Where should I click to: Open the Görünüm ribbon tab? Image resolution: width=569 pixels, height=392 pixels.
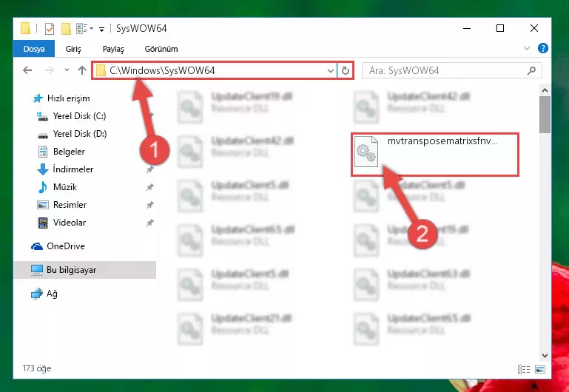click(x=161, y=49)
